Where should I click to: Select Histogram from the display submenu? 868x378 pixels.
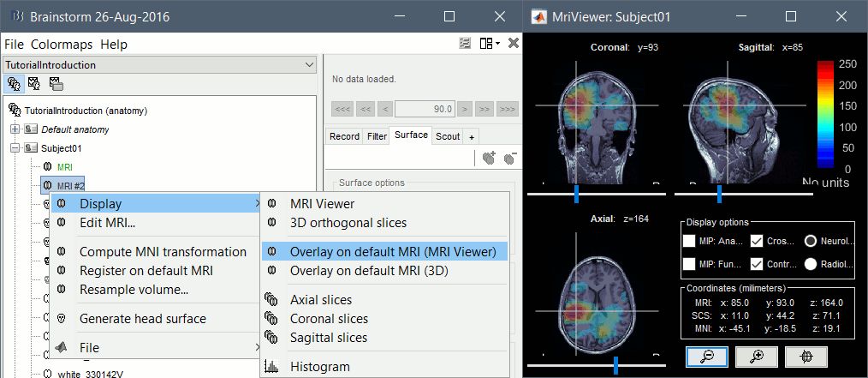coord(320,366)
